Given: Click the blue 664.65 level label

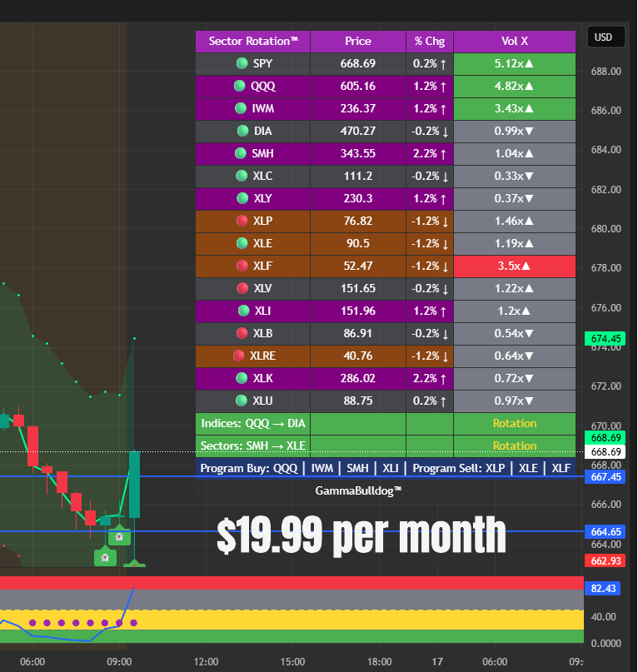Looking at the screenshot, I should pyautogui.click(x=605, y=532).
